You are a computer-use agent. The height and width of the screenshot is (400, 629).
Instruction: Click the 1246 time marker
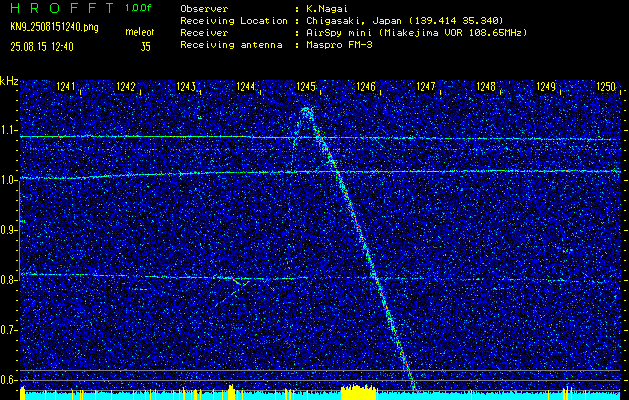(x=365, y=87)
